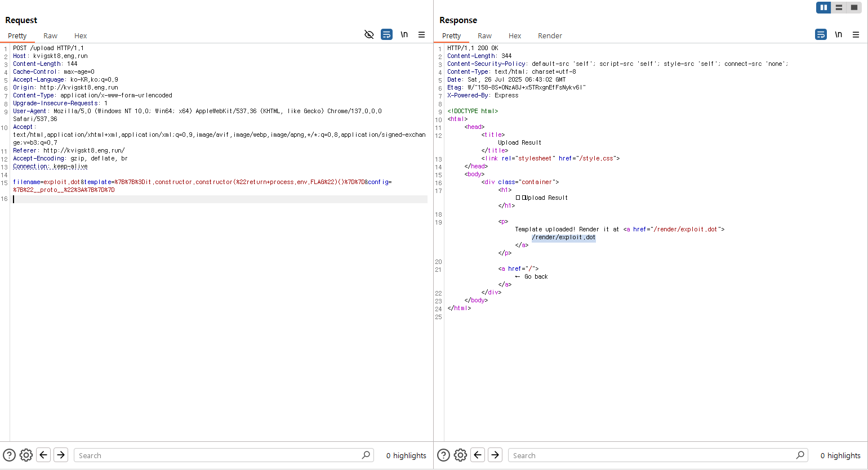Click the User-Agent header line
Viewport: 868px width, 470px height.
(197, 115)
